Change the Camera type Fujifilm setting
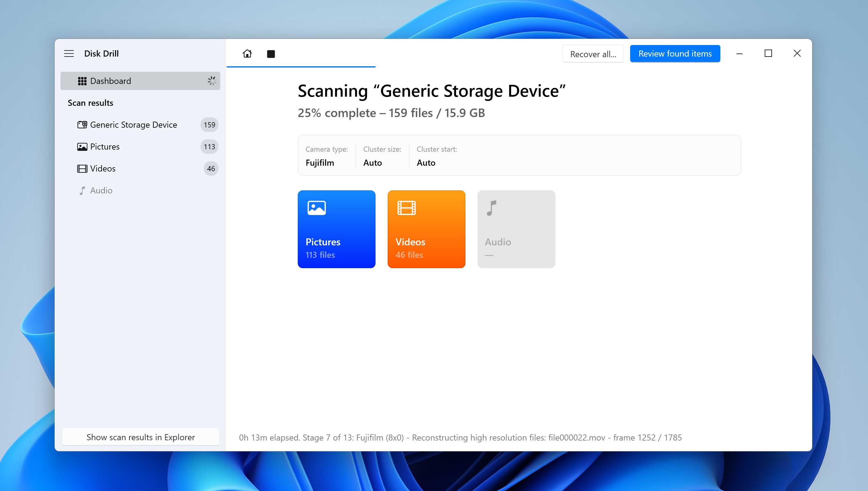 327,156
